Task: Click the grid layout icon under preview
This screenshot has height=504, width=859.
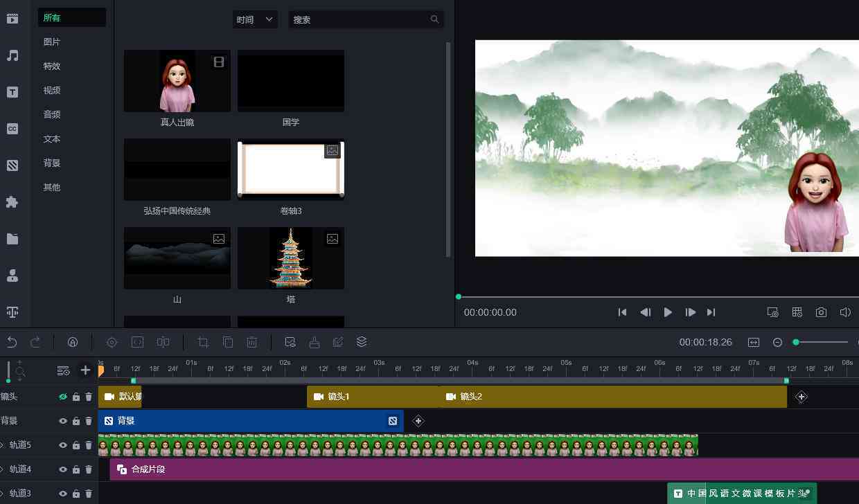Action: 797,312
